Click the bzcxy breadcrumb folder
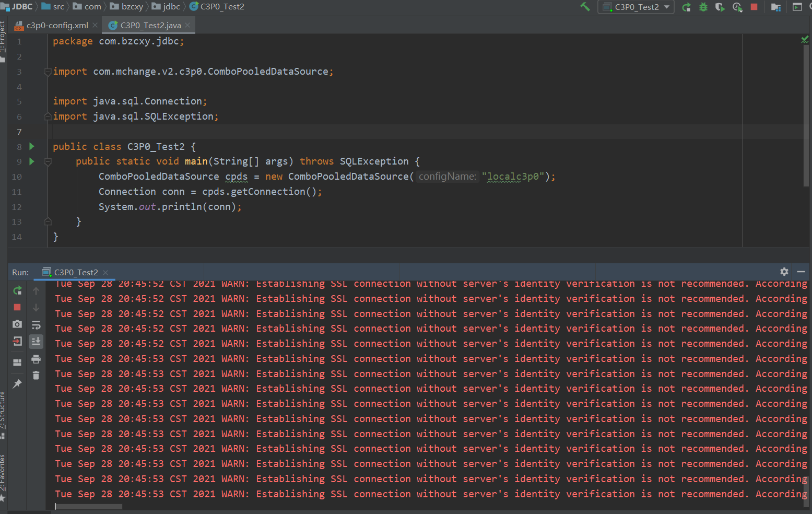Image resolution: width=812 pixels, height=514 pixels. (127, 6)
